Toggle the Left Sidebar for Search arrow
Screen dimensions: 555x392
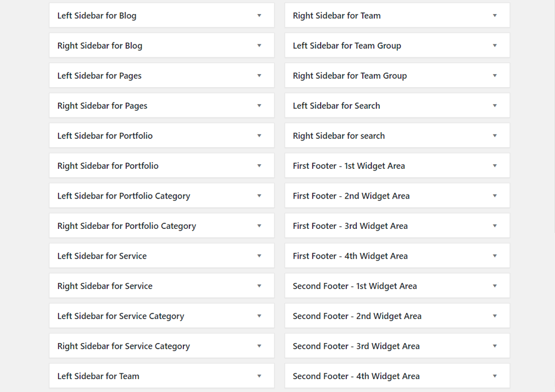point(495,106)
